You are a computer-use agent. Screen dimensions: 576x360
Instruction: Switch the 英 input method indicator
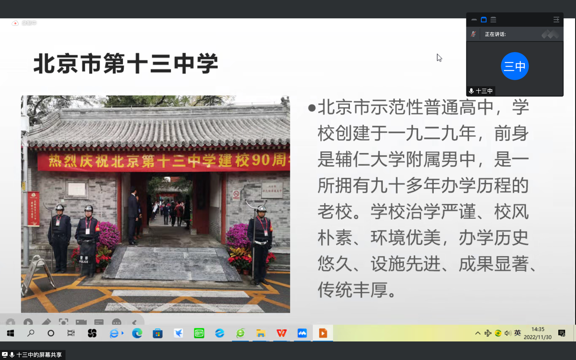click(517, 333)
